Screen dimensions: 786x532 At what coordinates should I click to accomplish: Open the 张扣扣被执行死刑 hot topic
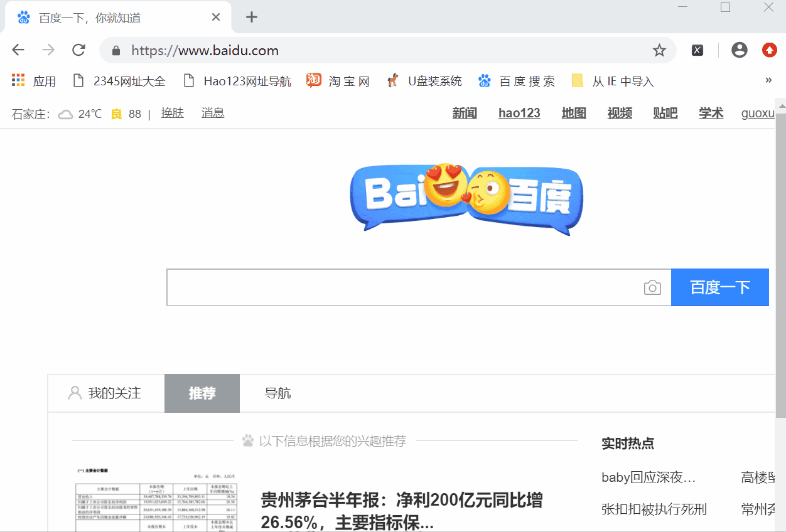point(654,509)
